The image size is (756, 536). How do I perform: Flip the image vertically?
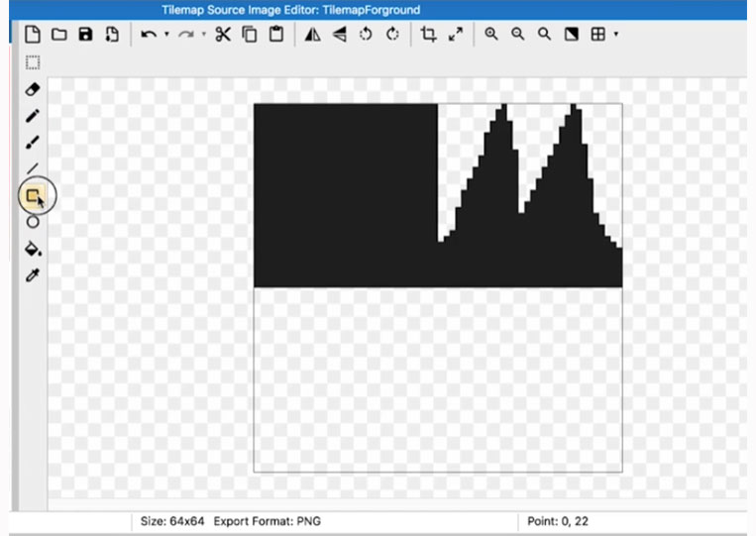[x=340, y=35]
